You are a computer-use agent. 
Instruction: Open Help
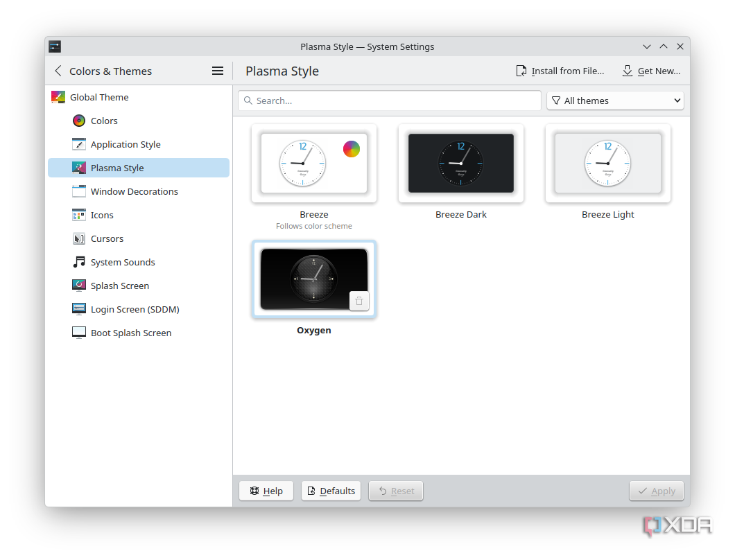point(266,491)
